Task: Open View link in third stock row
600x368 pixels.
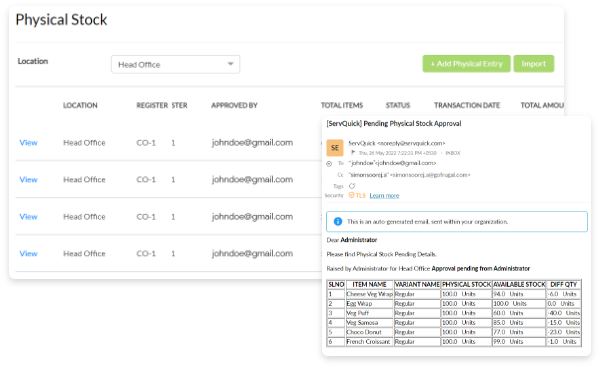Action: coord(28,217)
